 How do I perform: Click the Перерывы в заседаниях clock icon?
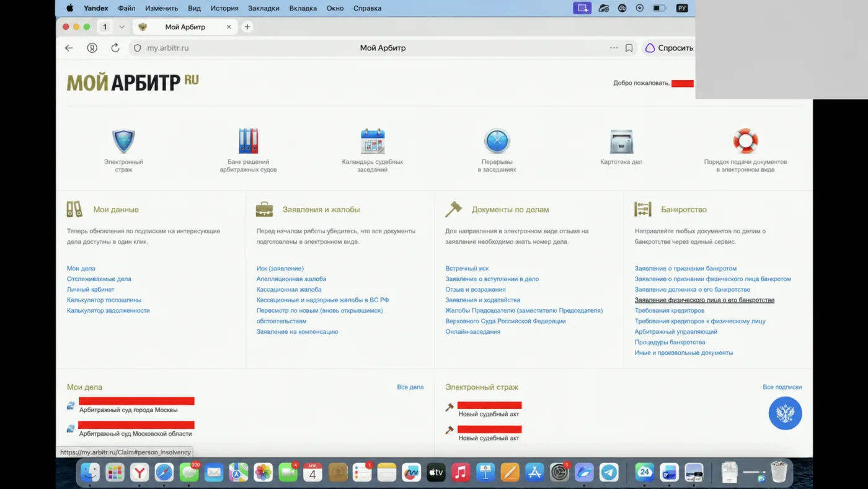pos(497,141)
